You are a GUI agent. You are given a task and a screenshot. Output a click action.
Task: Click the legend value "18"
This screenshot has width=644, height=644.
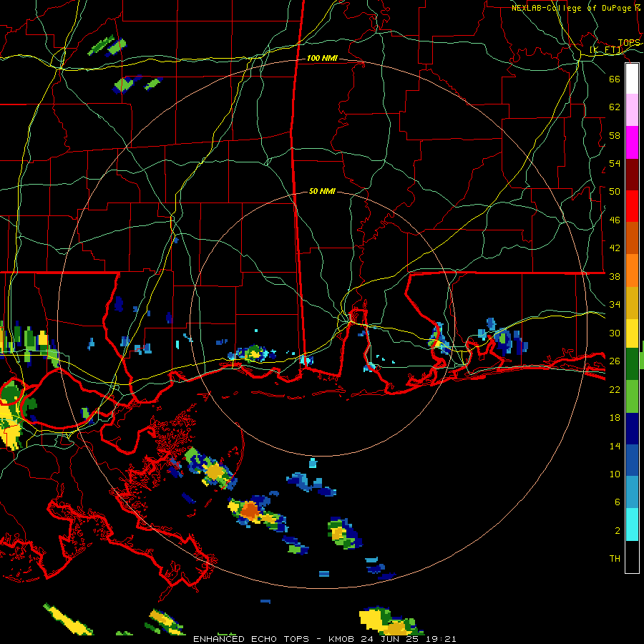click(x=615, y=418)
